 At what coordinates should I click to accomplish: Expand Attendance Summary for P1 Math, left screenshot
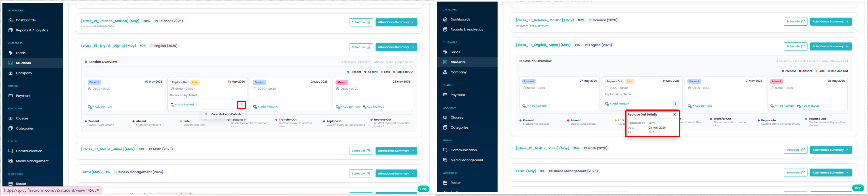pyautogui.click(x=396, y=151)
